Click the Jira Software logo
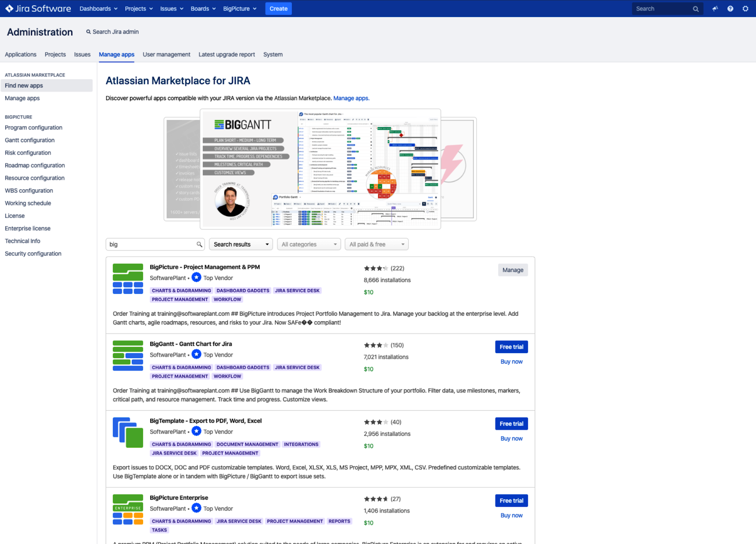Screen dimensions: 756x544 38,8
